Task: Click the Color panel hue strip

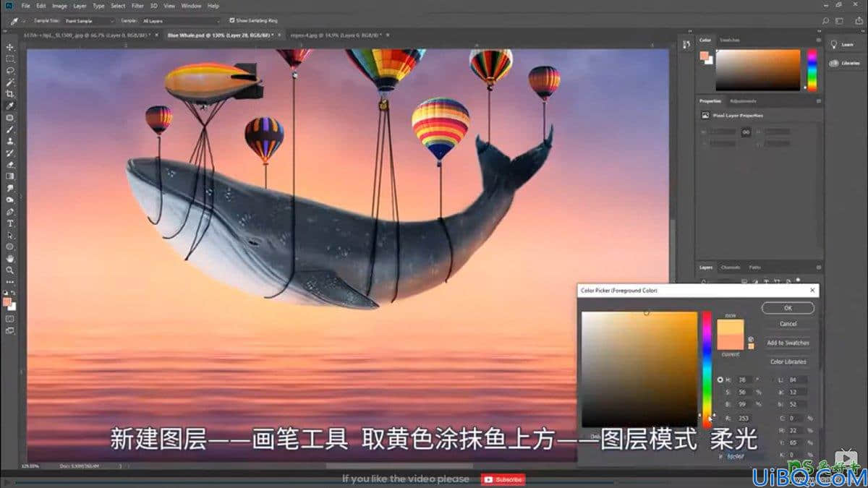Action: tap(812, 70)
